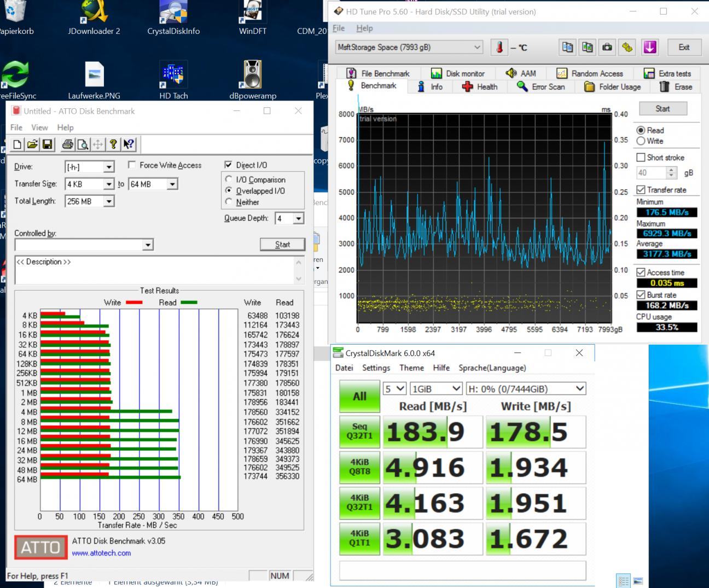Click the Print icon in ATTO toolbar
The width and height of the screenshot is (709, 588).
click(67, 144)
